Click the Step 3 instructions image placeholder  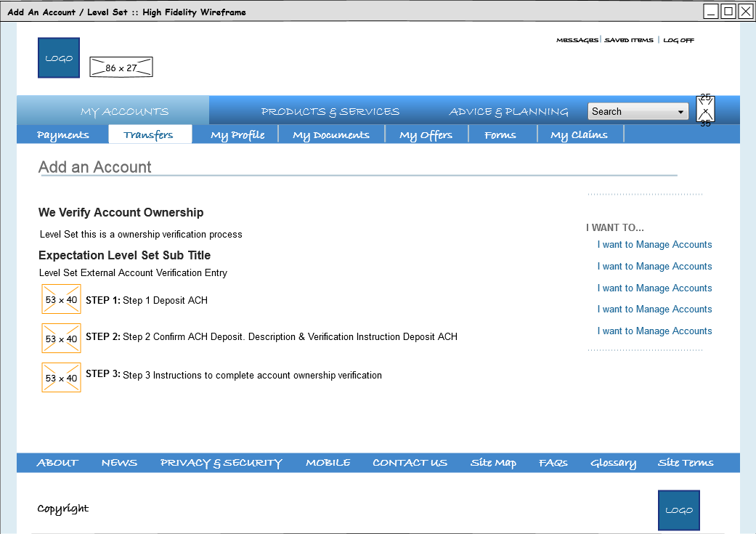(61, 378)
